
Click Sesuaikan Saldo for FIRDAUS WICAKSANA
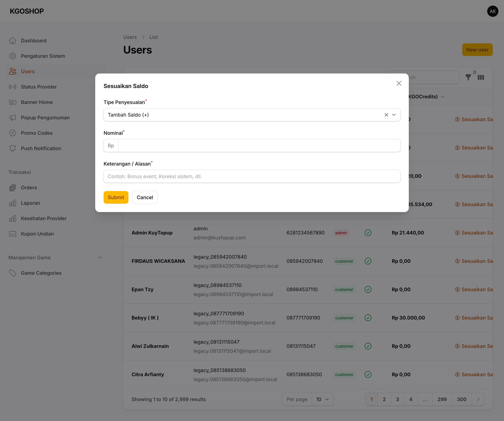tap(474, 261)
